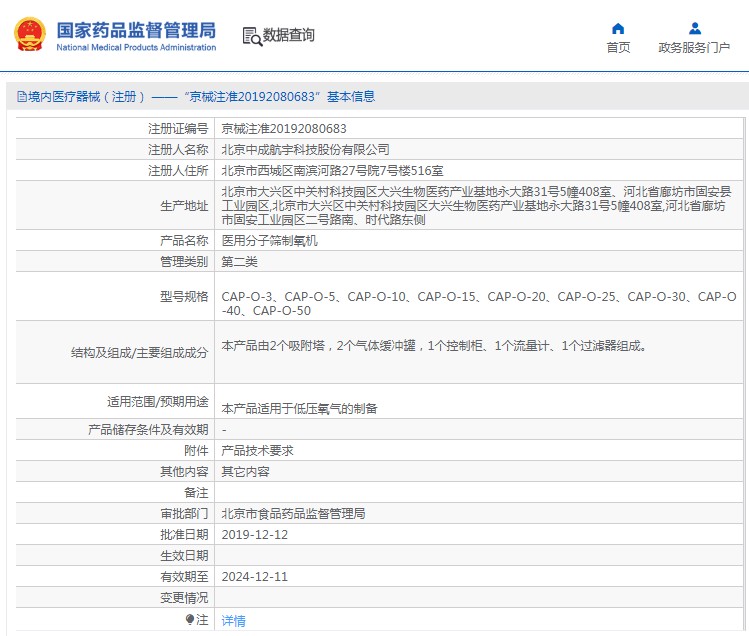This screenshot has height=636, width=749.
Task: Open the 详情 details link
Action: pyautogui.click(x=234, y=621)
